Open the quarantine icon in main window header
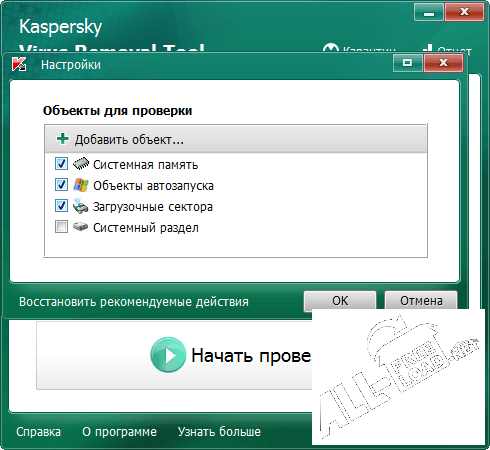The height and width of the screenshot is (450, 490). point(330,48)
